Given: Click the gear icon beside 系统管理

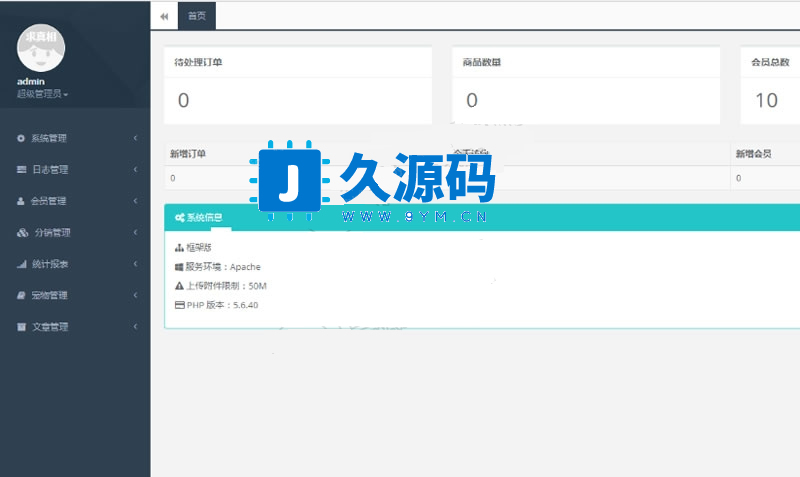Looking at the screenshot, I should (x=22, y=138).
